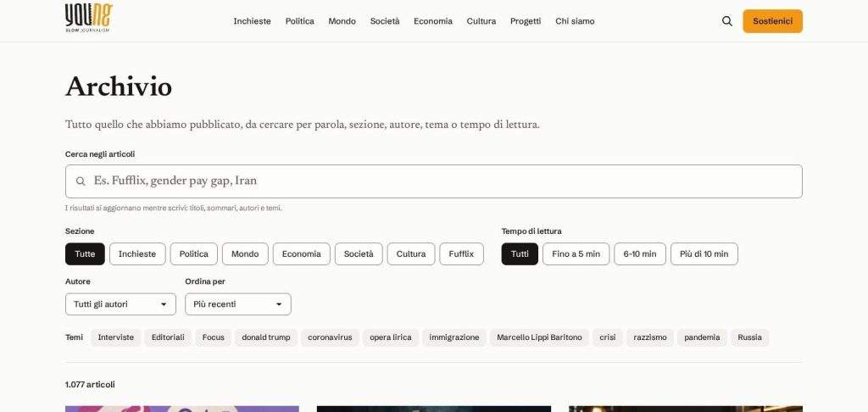The height and width of the screenshot is (412, 868).
Task: Filter by the Cultura section chip
Action: (411, 253)
